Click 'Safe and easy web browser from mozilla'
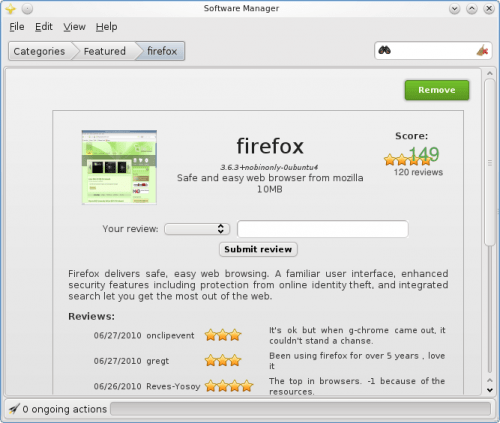This screenshot has height=423, width=500. (x=270, y=178)
